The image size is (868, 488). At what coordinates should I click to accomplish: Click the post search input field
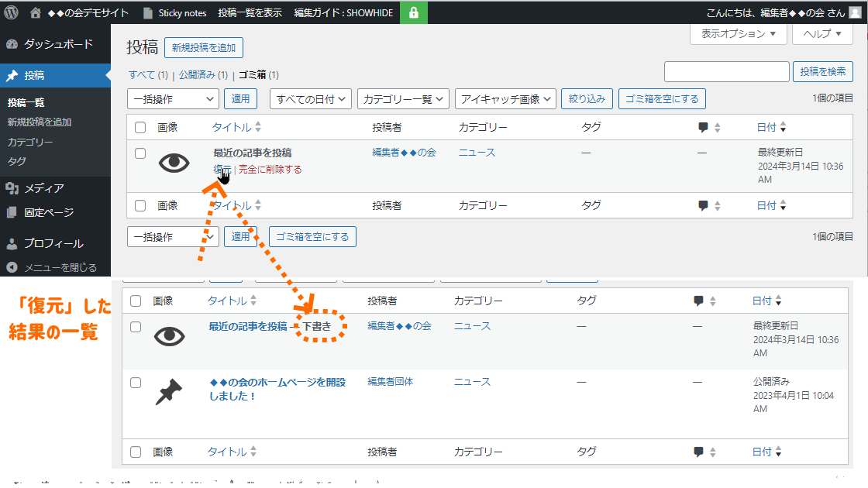(x=726, y=71)
